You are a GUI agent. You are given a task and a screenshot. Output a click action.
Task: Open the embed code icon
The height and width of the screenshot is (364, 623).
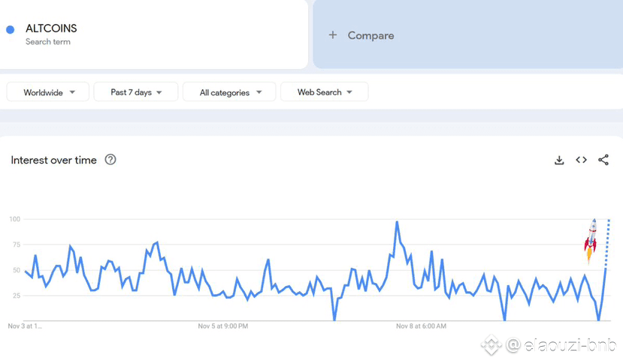pos(581,160)
